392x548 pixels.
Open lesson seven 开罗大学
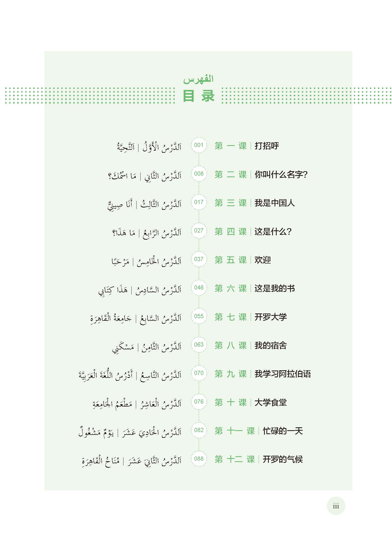point(270,317)
